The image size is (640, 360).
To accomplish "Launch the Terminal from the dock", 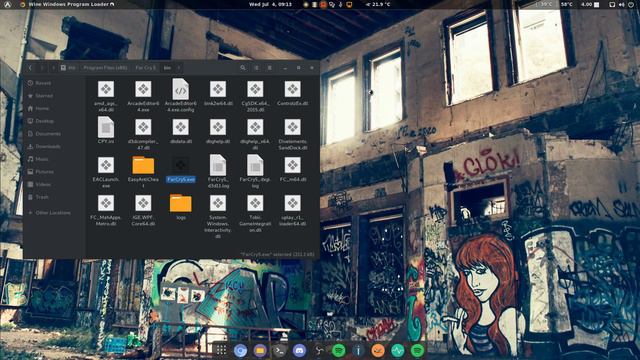I will (280, 350).
